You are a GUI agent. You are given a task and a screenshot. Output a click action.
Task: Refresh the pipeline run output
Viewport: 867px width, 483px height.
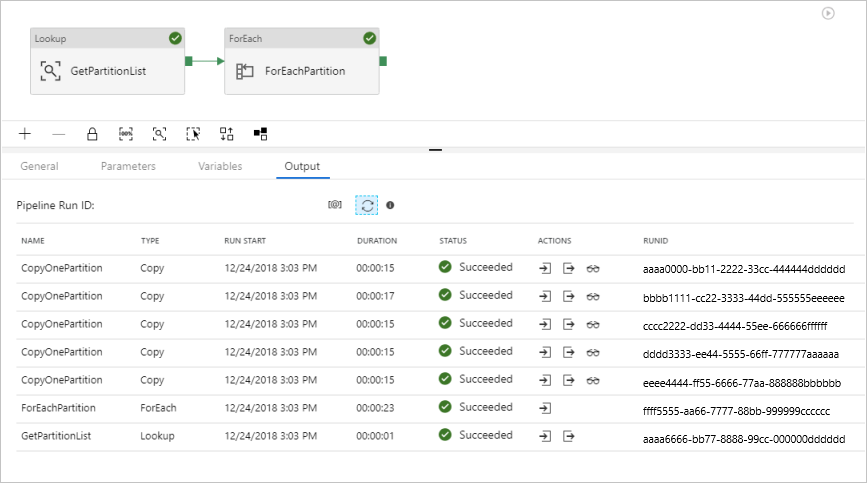tap(367, 205)
